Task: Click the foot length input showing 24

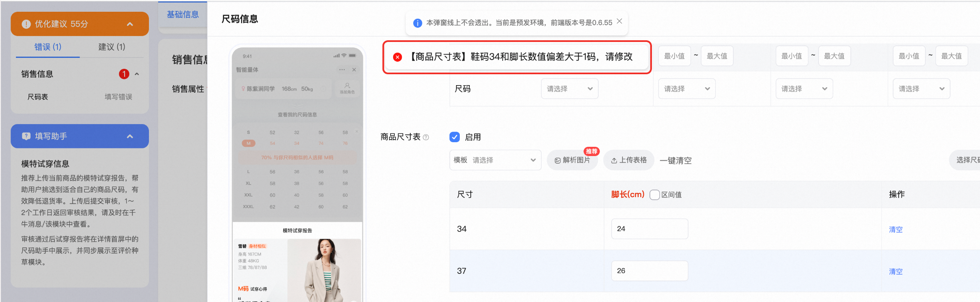Action: 649,229
